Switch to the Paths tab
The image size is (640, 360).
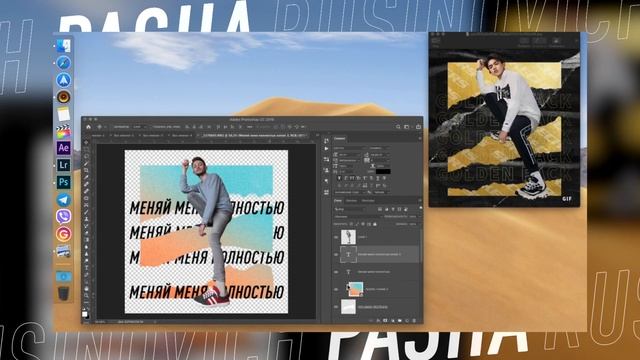[368, 200]
